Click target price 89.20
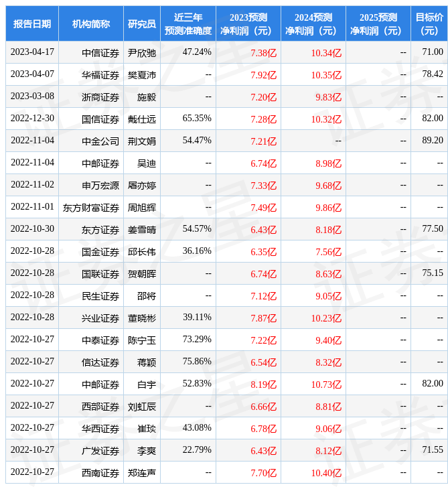The width and height of the screenshot is (448, 489). (x=433, y=141)
